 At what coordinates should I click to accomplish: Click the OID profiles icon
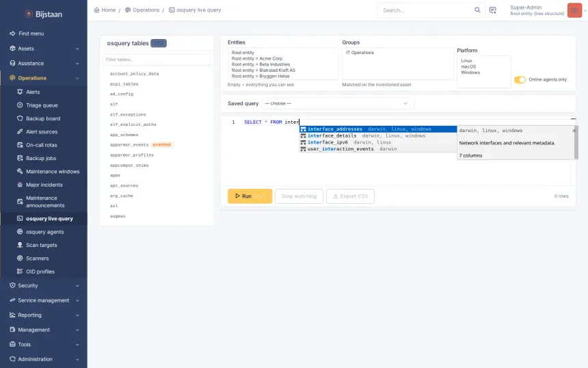coord(20,272)
